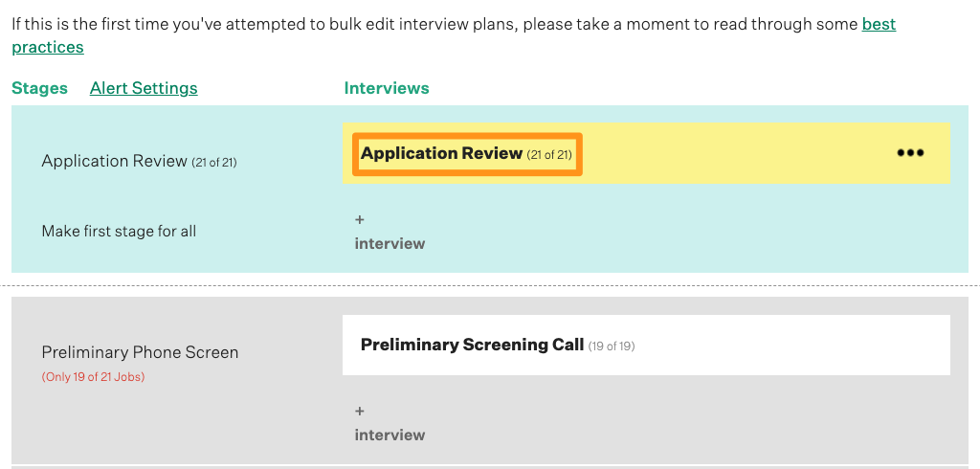Screen dimensions: 980x469
Task: Click the plus icon under Preliminary Screening Call
Action: (360, 412)
